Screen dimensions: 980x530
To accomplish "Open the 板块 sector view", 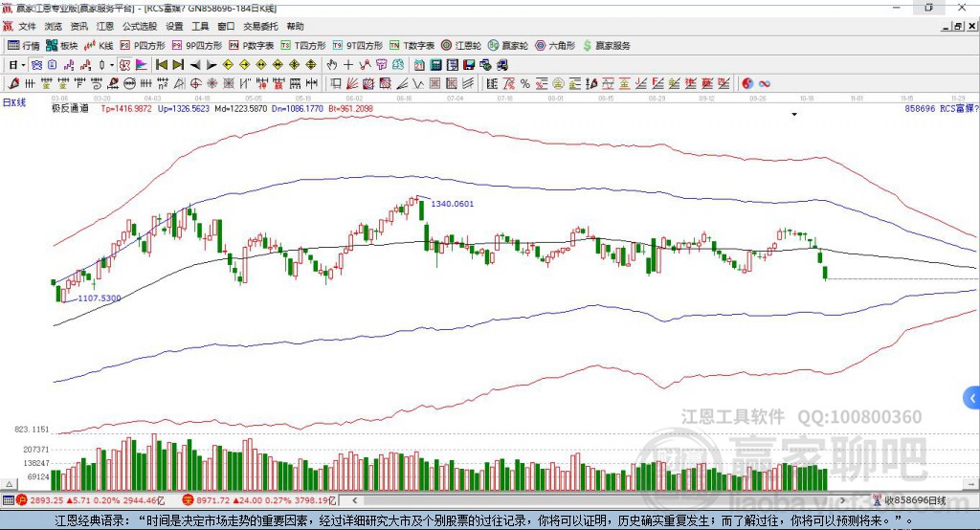I will 61,46.
